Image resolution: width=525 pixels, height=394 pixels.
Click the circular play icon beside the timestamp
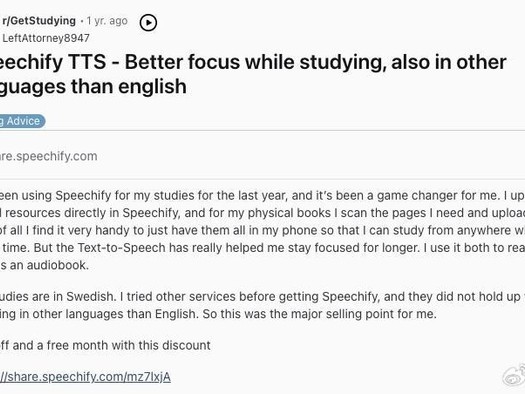148,22
